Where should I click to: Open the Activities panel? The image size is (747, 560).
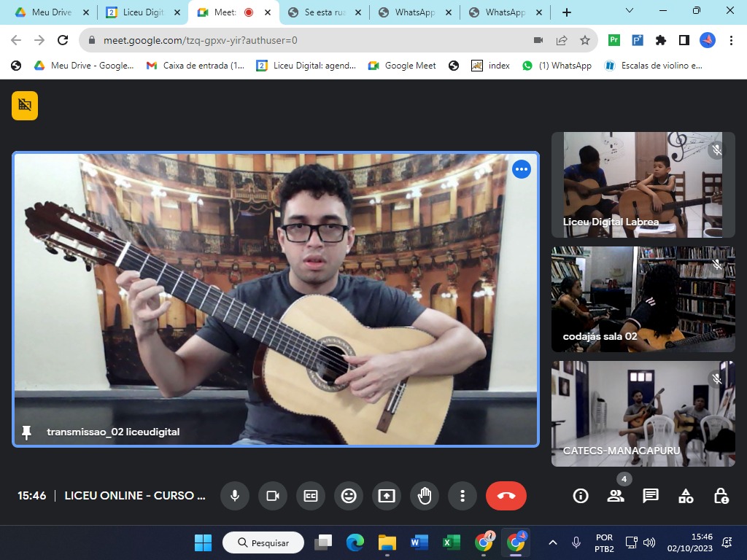pyautogui.click(x=686, y=496)
